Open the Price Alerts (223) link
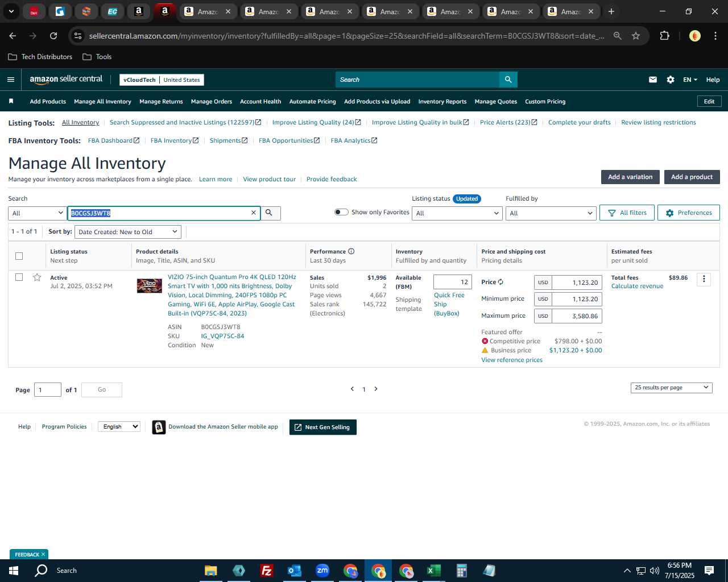This screenshot has height=582, width=728. point(508,122)
